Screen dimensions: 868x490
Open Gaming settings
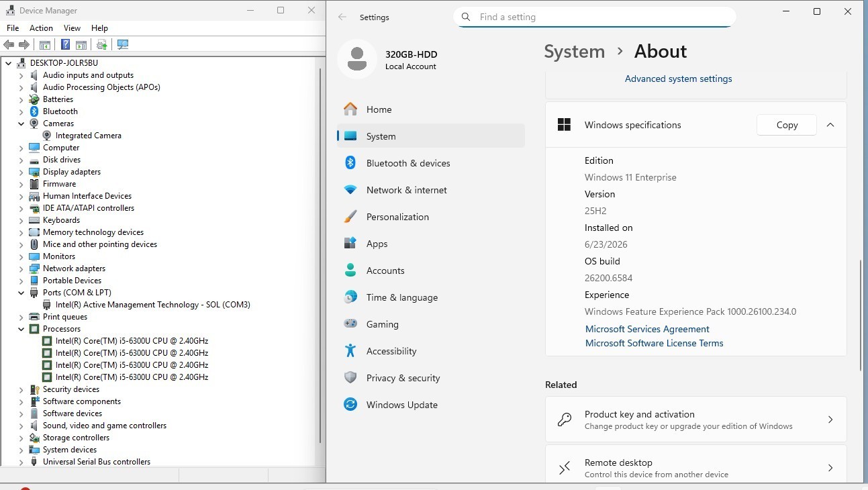click(431, 324)
